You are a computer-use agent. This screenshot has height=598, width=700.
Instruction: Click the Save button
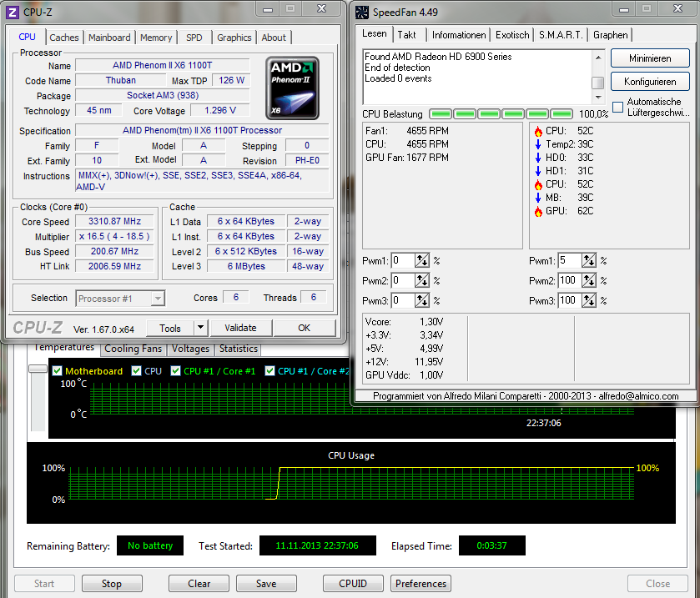(x=266, y=584)
